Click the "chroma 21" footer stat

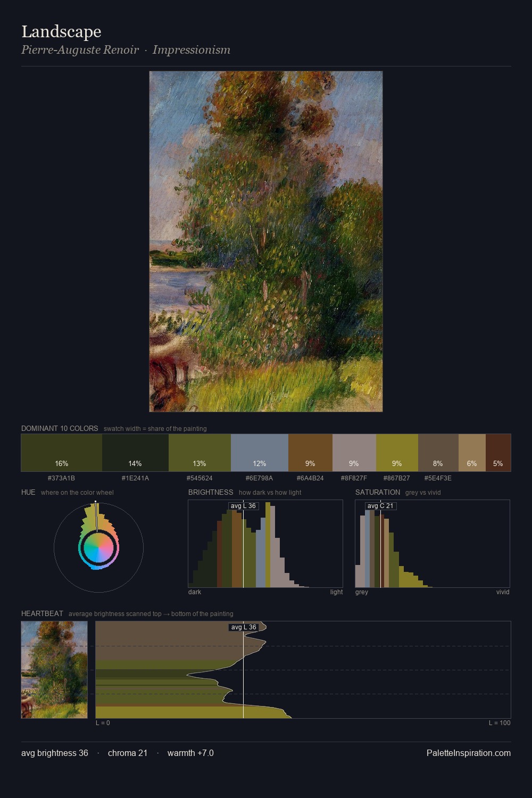(x=128, y=753)
